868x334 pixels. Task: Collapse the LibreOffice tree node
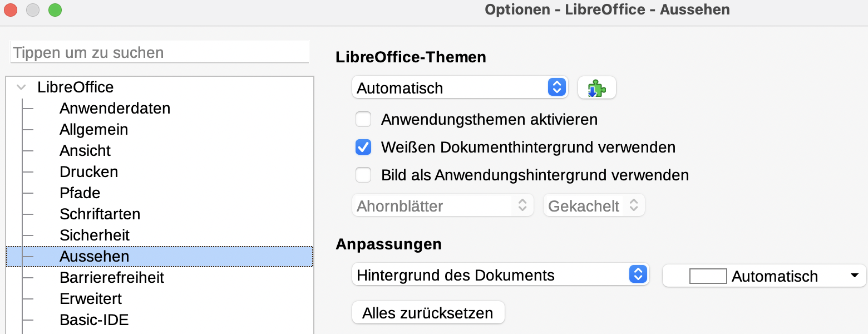click(21, 87)
